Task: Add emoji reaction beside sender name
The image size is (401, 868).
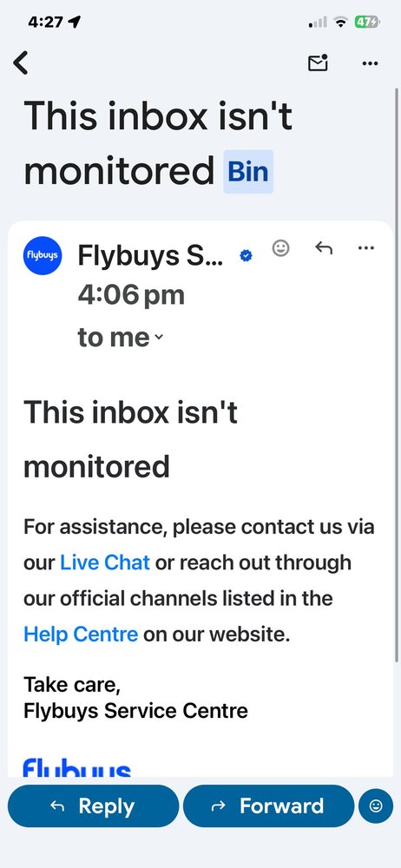Action: point(281,248)
